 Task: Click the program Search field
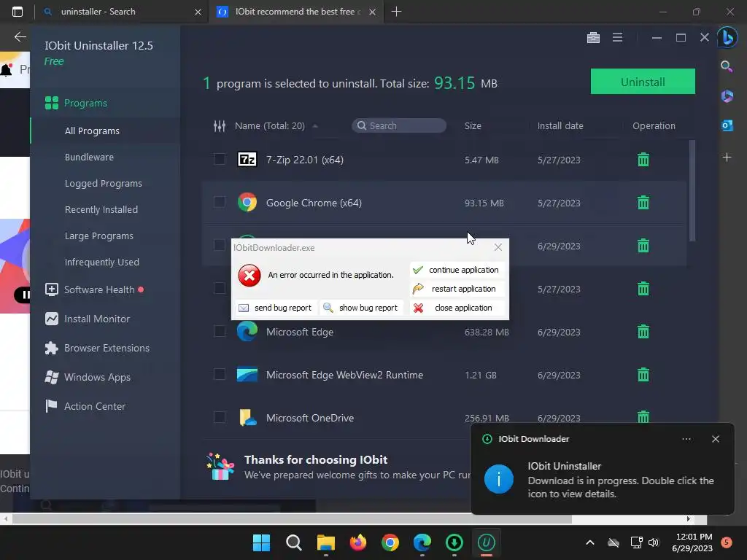(399, 125)
